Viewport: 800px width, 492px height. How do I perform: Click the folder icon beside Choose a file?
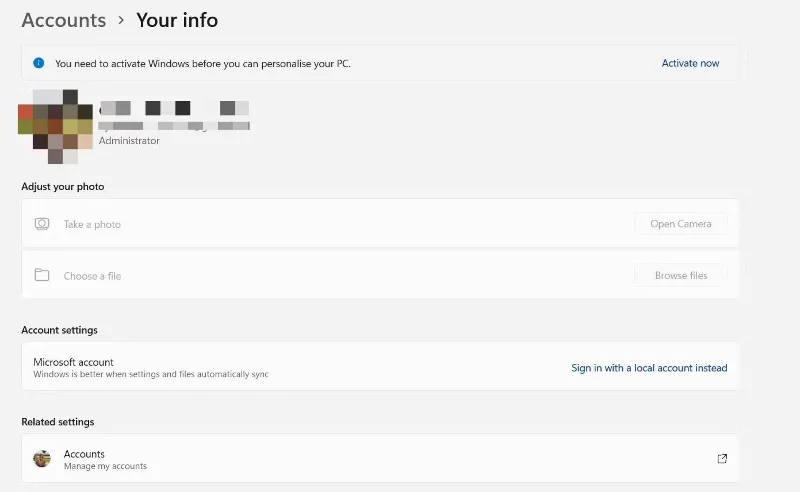pyautogui.click(x=42, y=275)
